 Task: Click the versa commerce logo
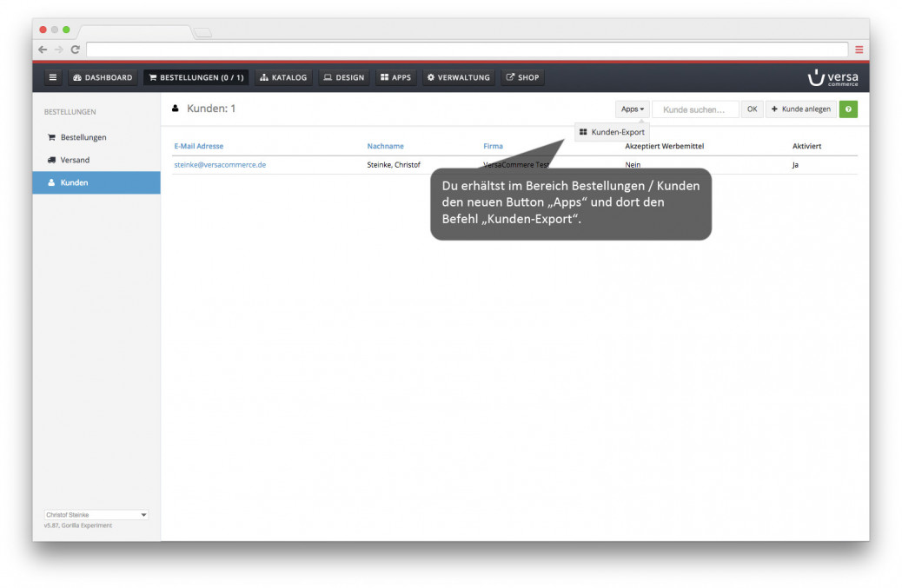click(x=832, y=77)
